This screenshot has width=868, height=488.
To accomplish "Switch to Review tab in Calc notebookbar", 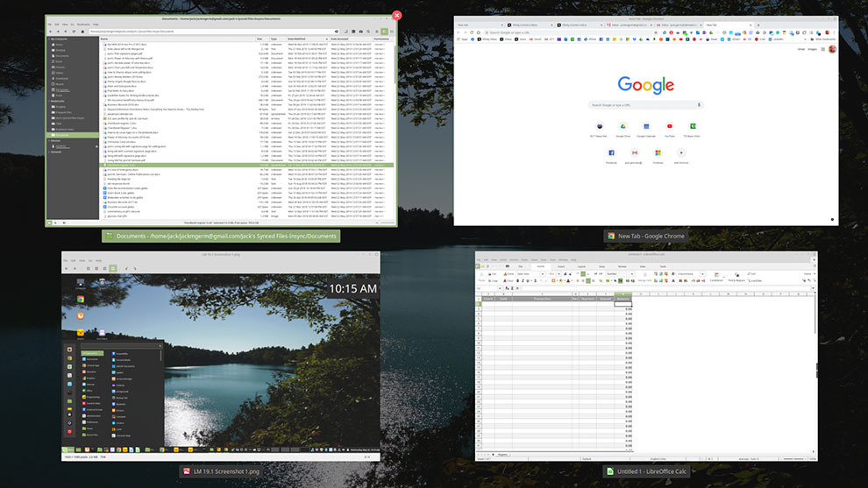I will 623,266.
